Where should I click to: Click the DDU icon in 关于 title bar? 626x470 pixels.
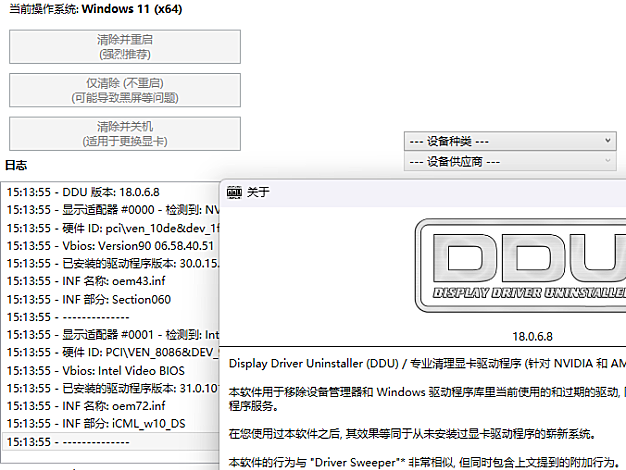tap(234, 192)
